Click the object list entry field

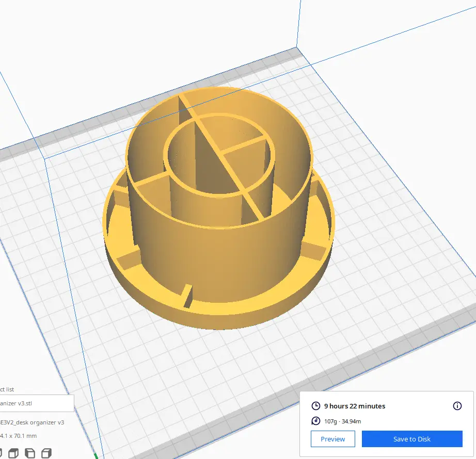click(x=36, y=403)
